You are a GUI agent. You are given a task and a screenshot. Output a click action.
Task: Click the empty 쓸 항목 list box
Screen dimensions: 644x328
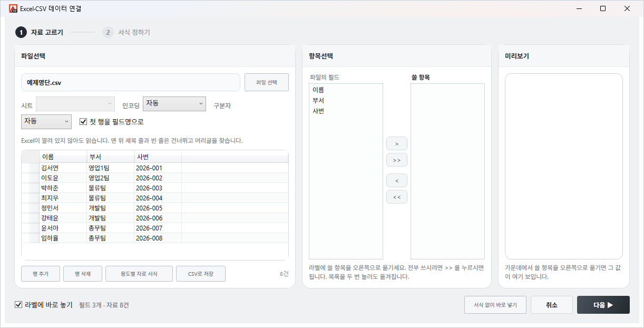[x=447, y=171]
